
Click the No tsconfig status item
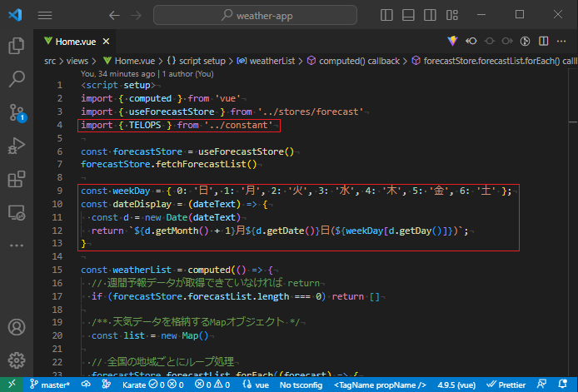[x=301, y=385]
